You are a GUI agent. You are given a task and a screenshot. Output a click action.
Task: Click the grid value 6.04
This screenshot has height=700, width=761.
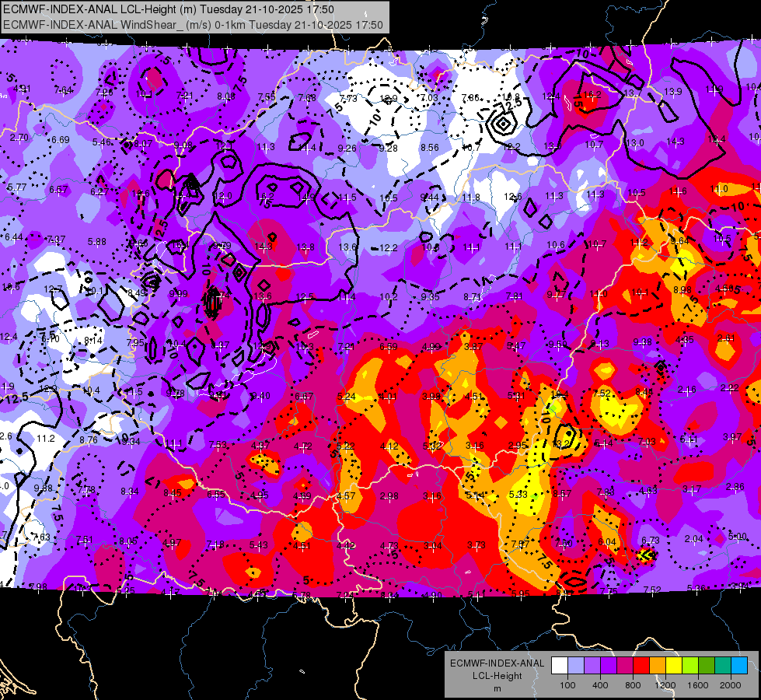pyautogui.click(x=607, y=541)
